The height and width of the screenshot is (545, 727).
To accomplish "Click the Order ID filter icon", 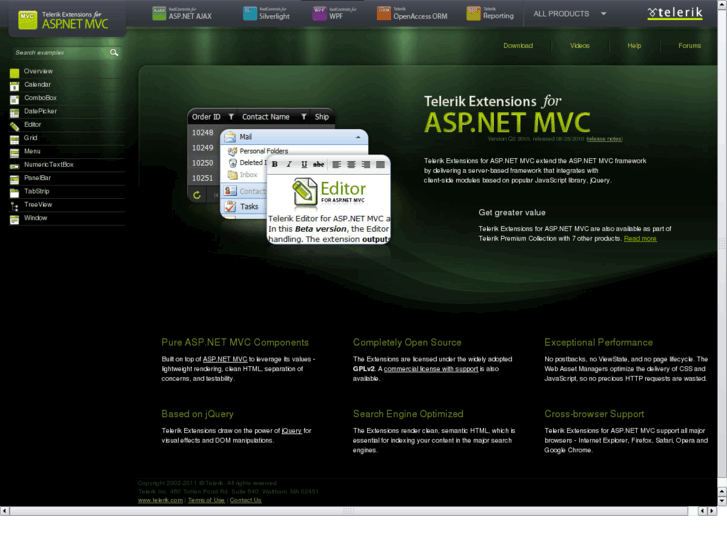I will click(231, 117).
